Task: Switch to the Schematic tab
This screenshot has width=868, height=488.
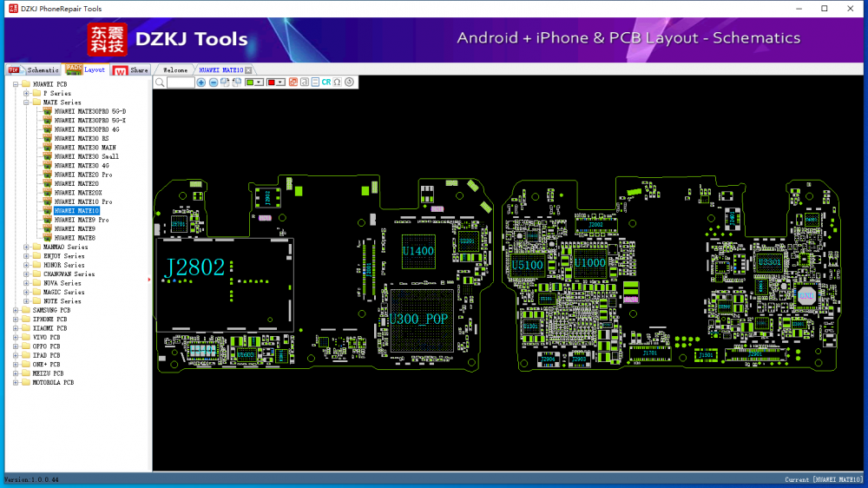Action: point(34,69)
